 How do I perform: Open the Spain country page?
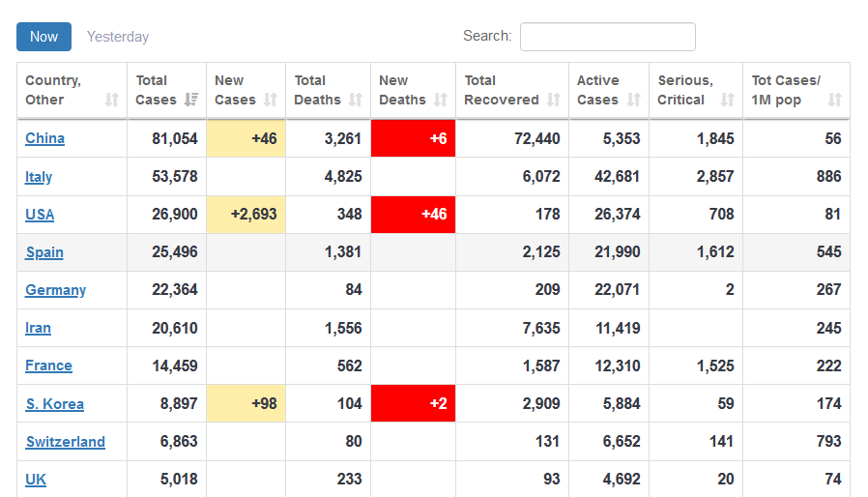[x=44, y=252]
